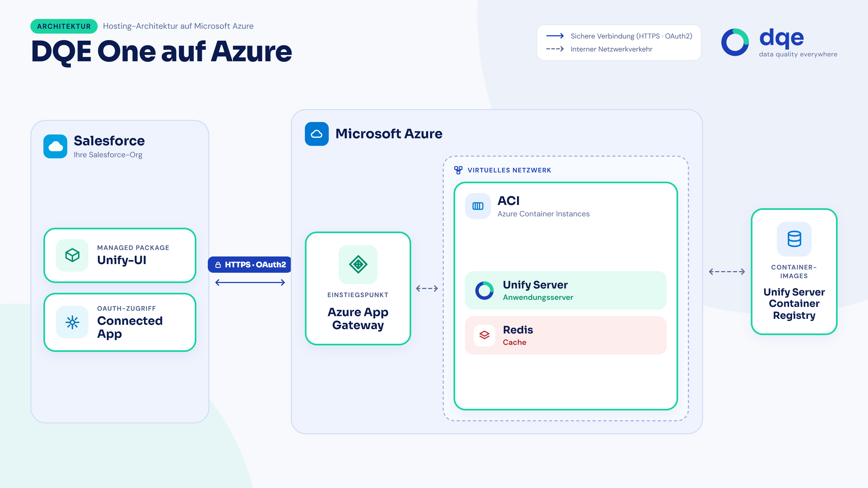Screen dimensions: 868x488
Task: Click the 'EINSTIEGSPUNKT' label
Action: click(x=358, y=295)
